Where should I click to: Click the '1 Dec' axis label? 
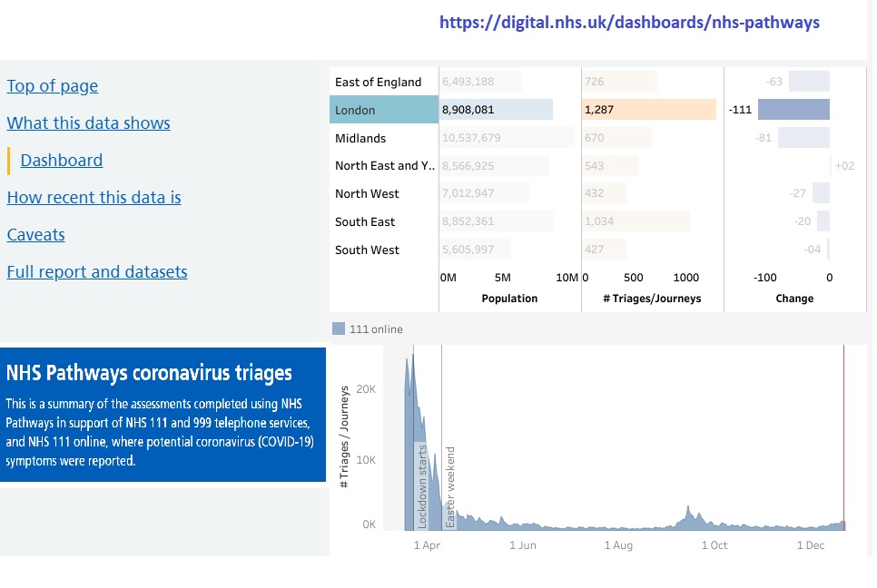point(811,545)
